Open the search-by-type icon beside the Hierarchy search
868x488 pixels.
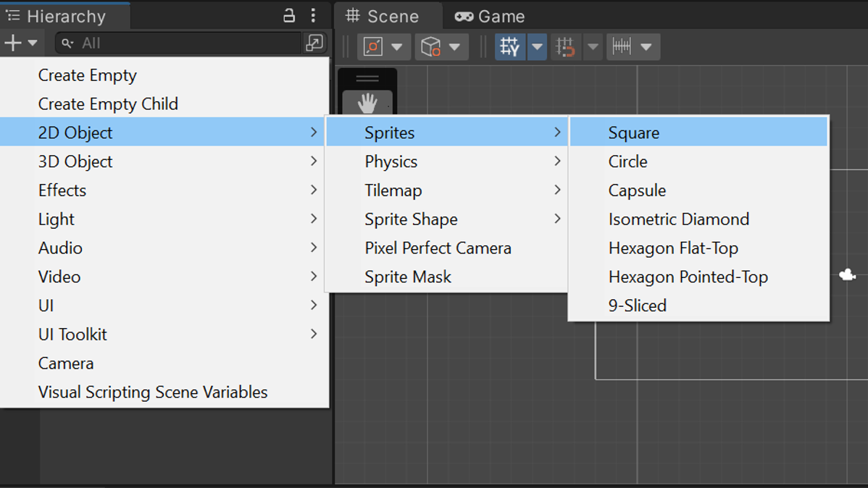pyautogui.click(x=314, y=43)
